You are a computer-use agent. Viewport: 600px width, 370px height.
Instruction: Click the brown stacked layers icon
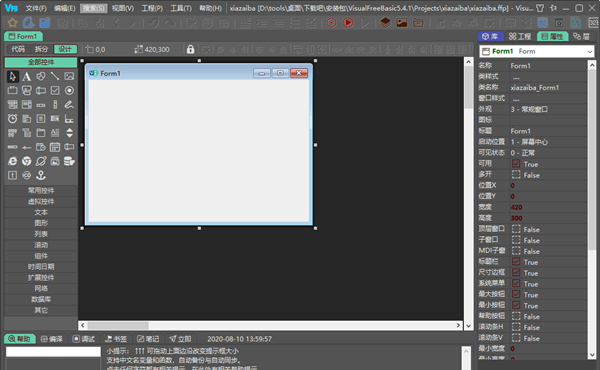(x=385, y=23)
